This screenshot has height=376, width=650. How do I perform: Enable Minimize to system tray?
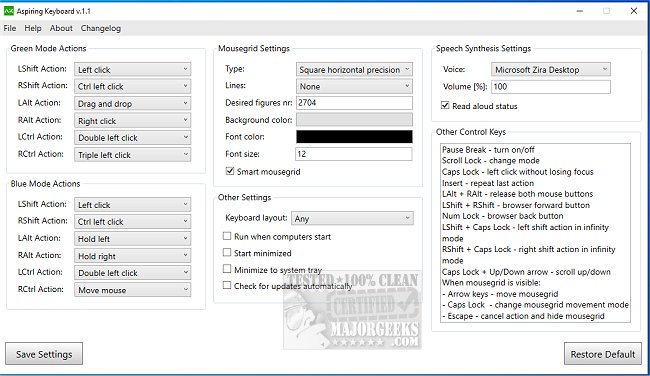227,269
